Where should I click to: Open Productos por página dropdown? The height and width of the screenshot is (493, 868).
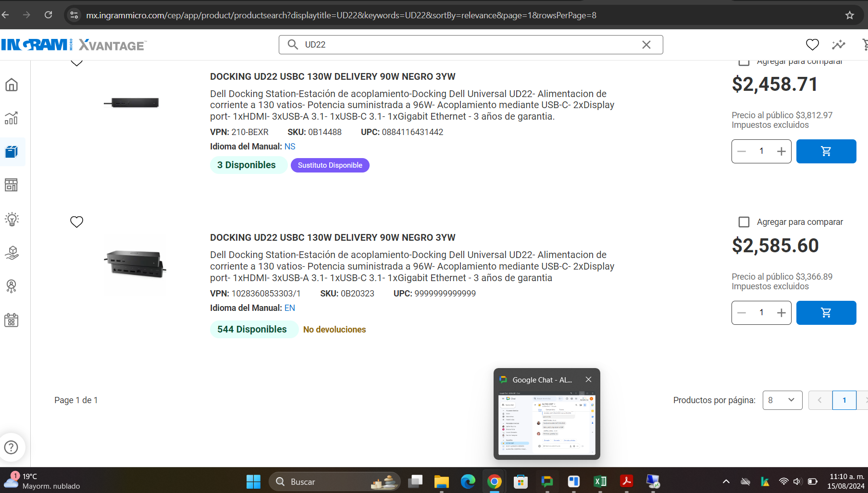pos(782,400)
